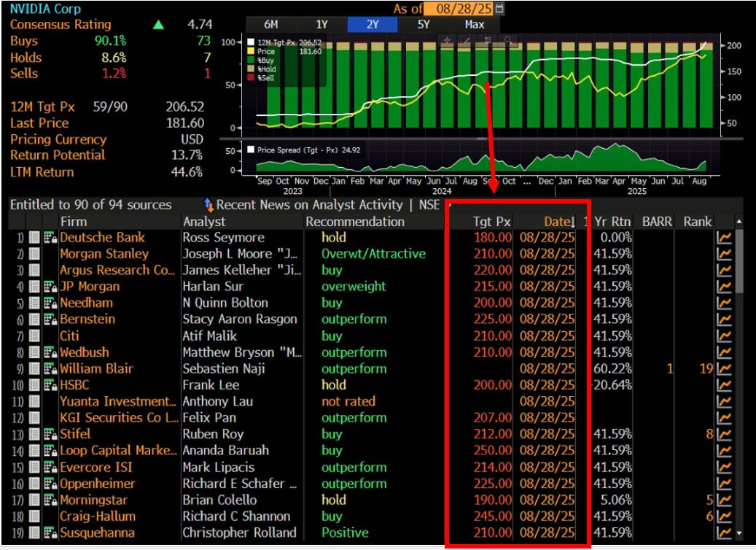Screen dimensions: 756x550
Task: Click the up-down arrows icon before Recent News
Action: point(209,205)
